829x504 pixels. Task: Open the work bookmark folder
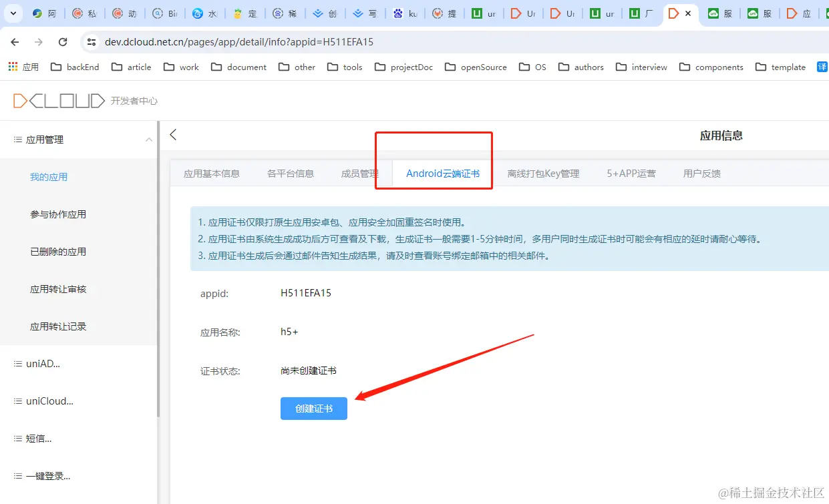click(181, 67)
